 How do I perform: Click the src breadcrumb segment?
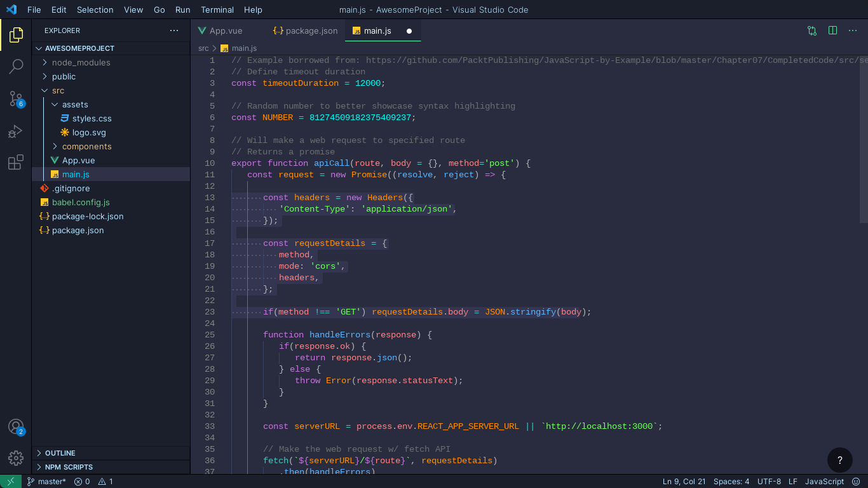point(203,48)
